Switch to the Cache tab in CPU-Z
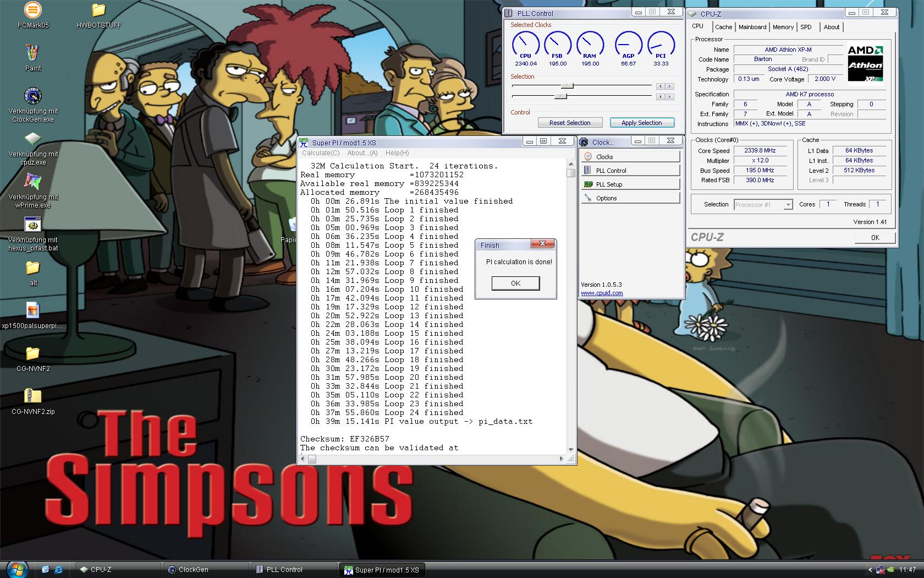924x578 pixels. [723, 27]
